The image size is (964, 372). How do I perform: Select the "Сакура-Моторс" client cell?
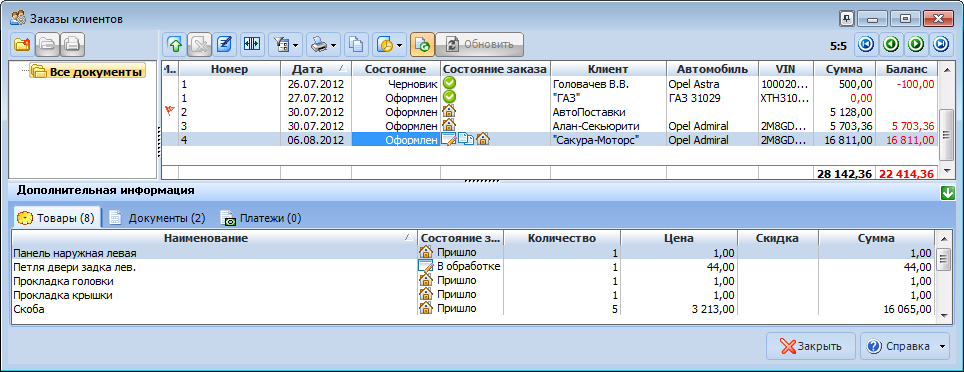tap(608, 140)
